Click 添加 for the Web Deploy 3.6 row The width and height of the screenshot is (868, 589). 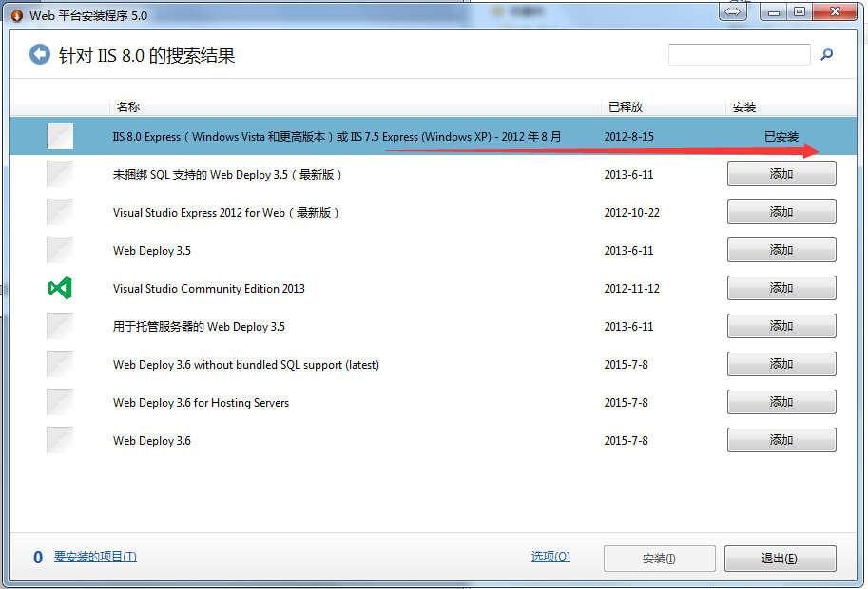(781, 440)
